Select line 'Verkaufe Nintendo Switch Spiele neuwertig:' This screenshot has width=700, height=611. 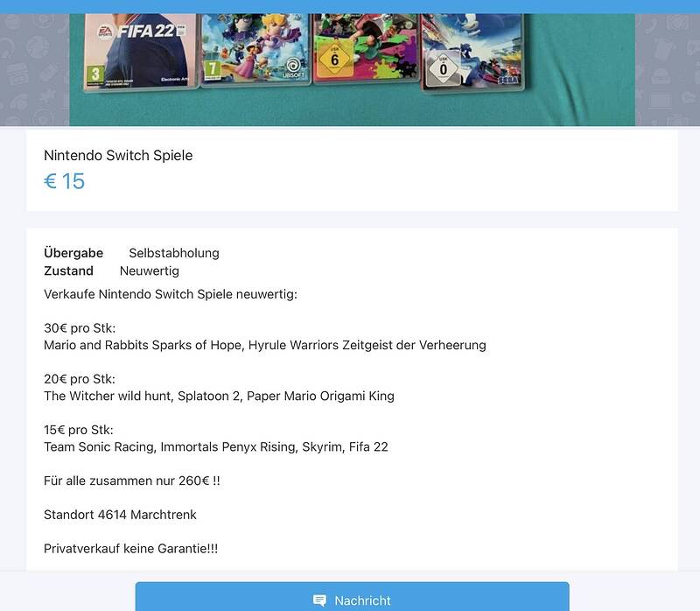click(x=171, y=294)
